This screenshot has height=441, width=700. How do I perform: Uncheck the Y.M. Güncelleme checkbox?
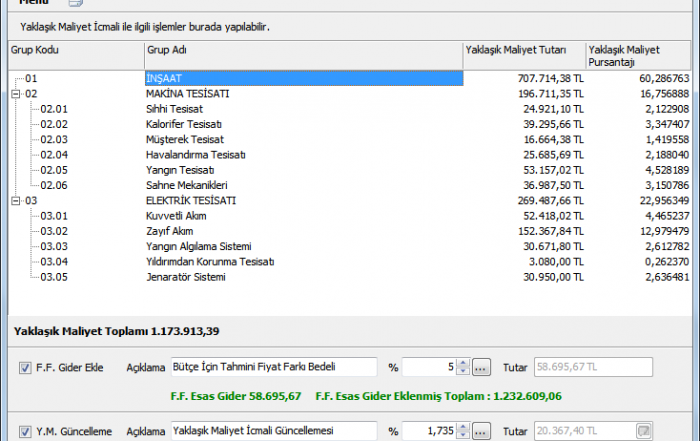tap(25, 431)
